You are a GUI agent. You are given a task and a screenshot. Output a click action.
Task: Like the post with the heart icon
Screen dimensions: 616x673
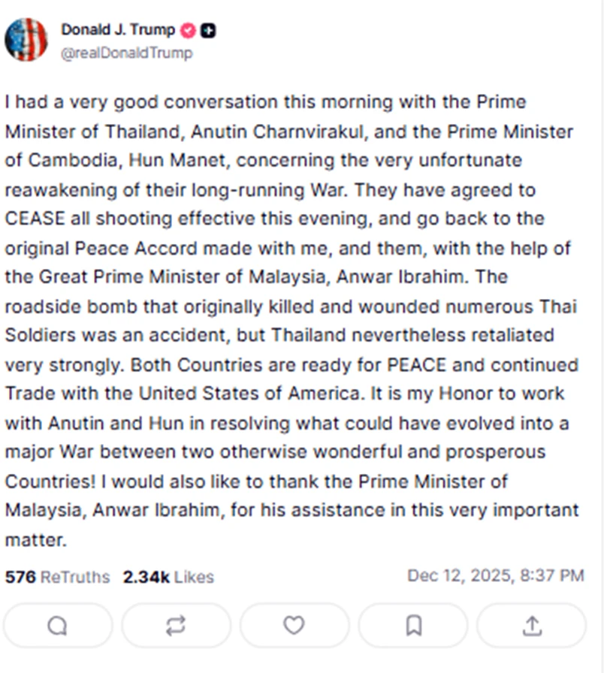(x=294, y=625)
